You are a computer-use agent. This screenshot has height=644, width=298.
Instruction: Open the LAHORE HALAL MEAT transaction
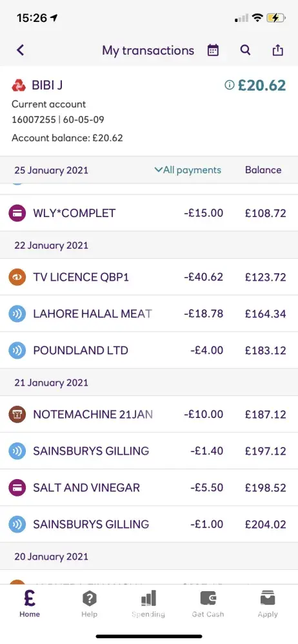(149, 314)
